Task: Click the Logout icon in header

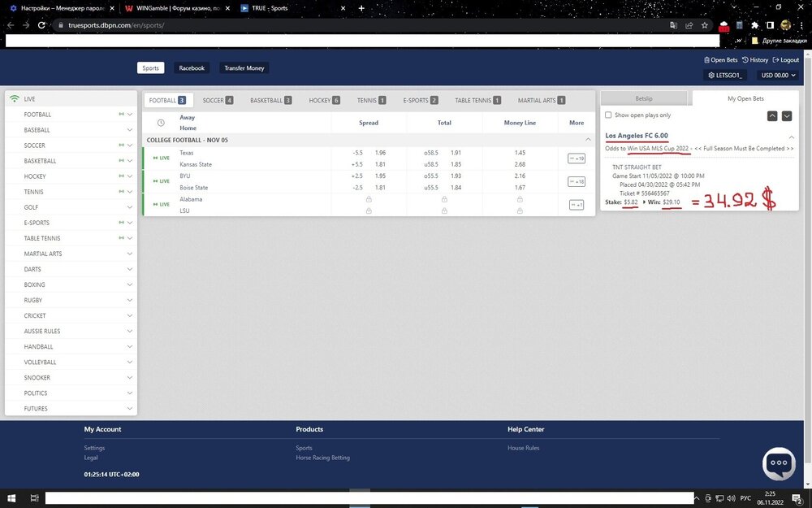Action: [775, 60]
